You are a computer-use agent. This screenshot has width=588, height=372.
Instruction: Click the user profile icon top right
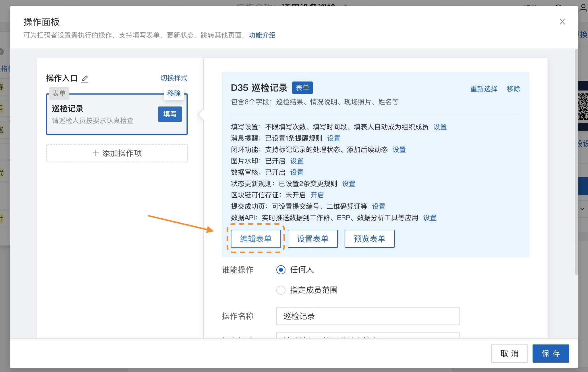tap(583, 8)
